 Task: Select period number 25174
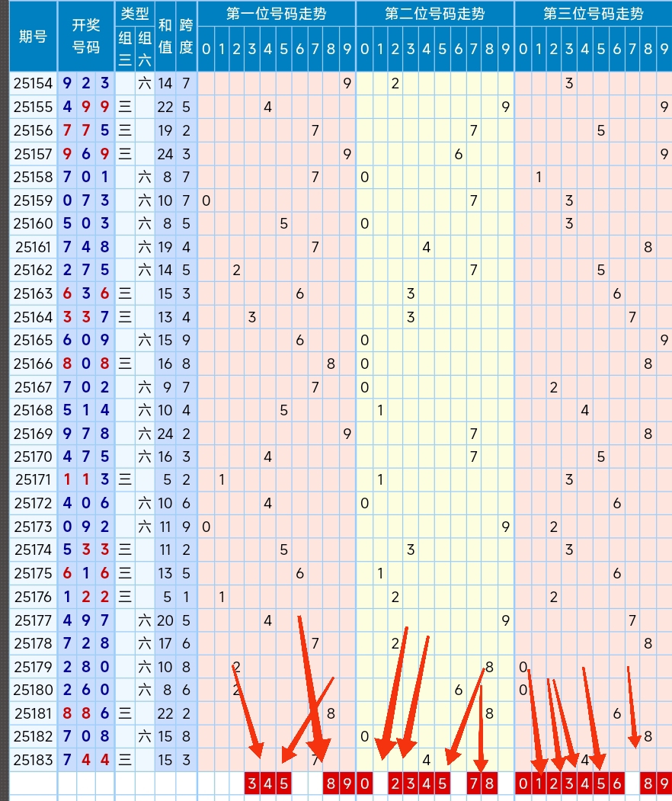coord(34,549)
